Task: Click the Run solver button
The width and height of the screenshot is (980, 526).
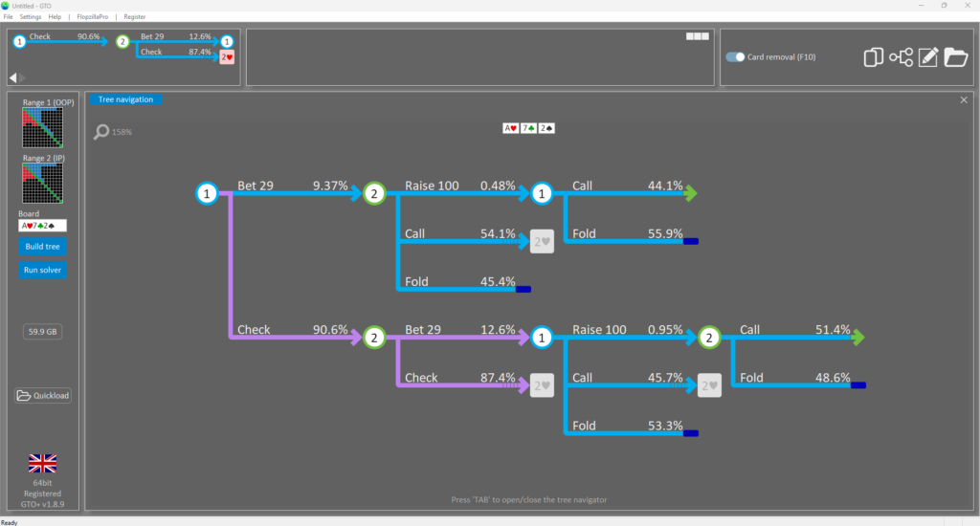Action: [42, 270]
